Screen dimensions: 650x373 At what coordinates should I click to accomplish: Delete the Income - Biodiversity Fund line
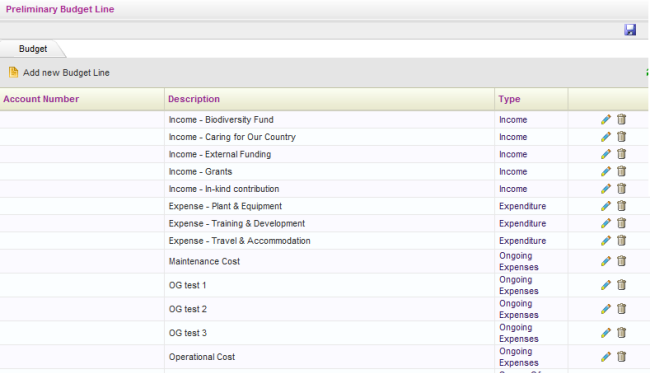tap(621, 119)
